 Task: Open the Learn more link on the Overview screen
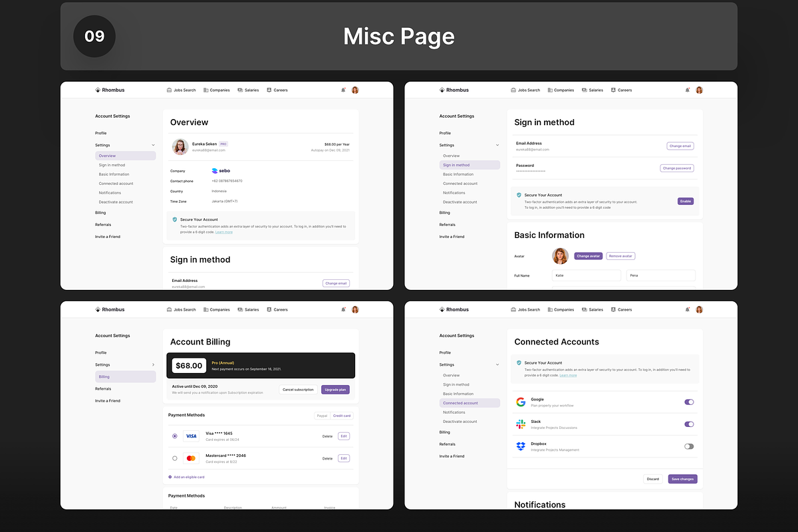[x=224, y=232]
